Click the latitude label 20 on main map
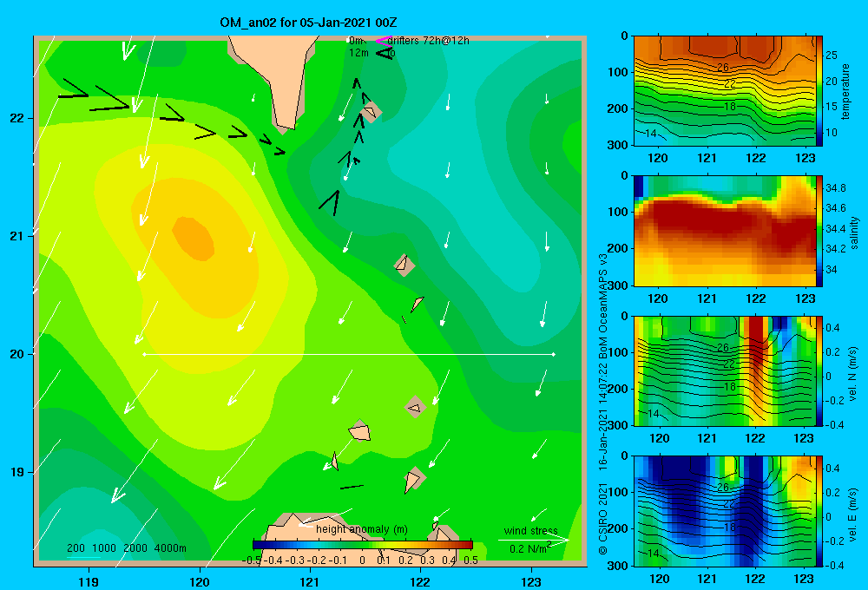 tap(16, 354)
